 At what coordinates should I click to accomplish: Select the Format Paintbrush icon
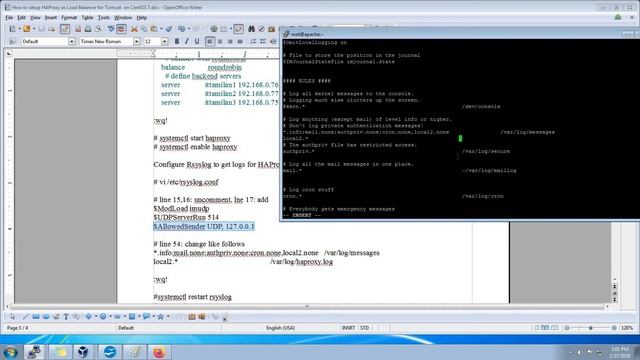point(169,29)
